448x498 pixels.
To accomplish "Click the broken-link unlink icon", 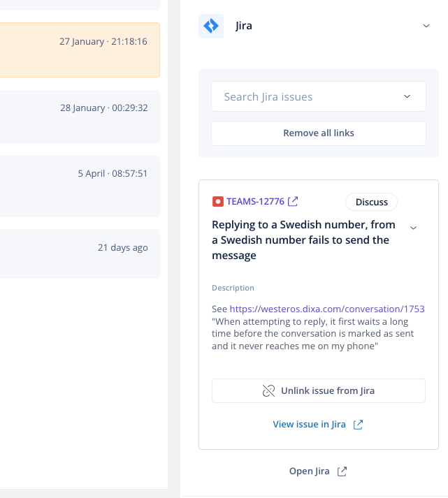I will point(268,390).
